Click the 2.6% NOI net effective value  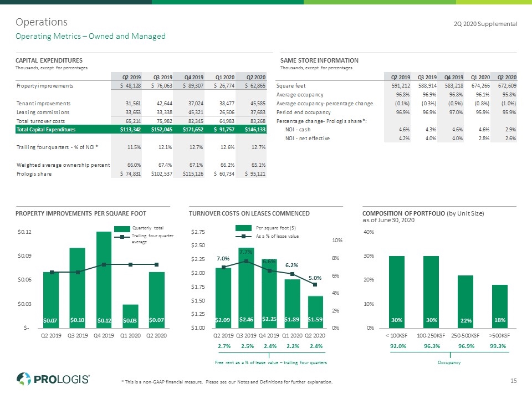(510, 139)
